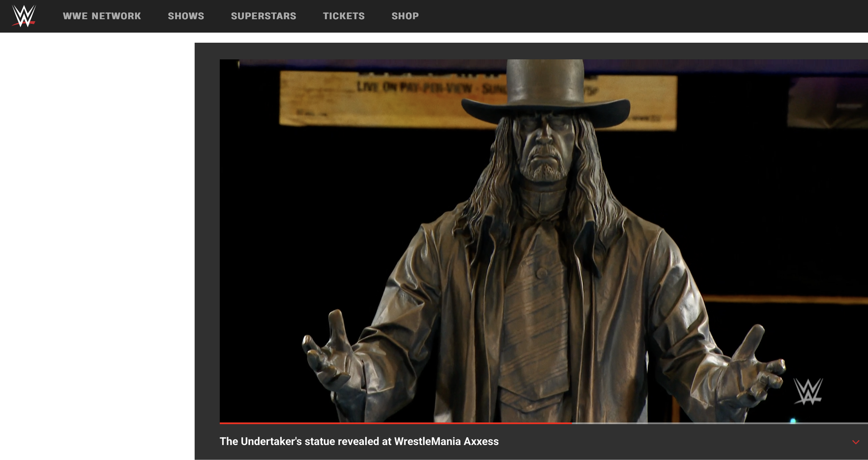This screenshot has width=868, height=460.
Task: Expand the video description chevron
Action: point(856,442)
